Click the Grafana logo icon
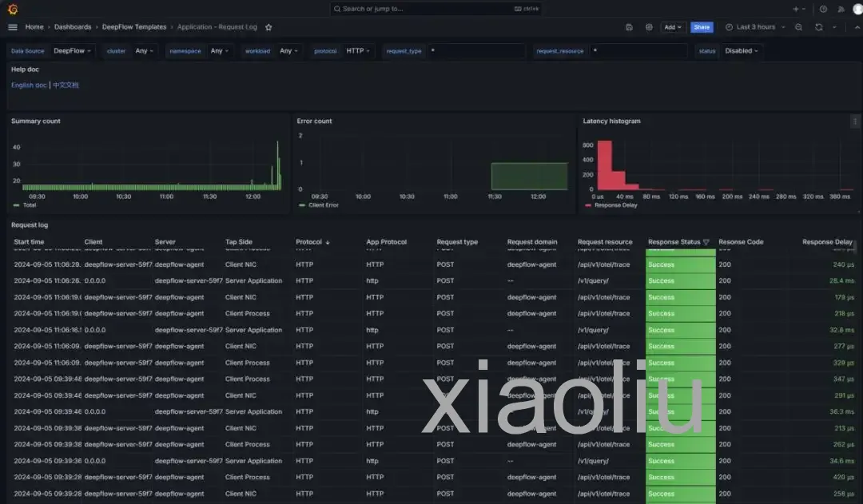 tap(12, 9)
